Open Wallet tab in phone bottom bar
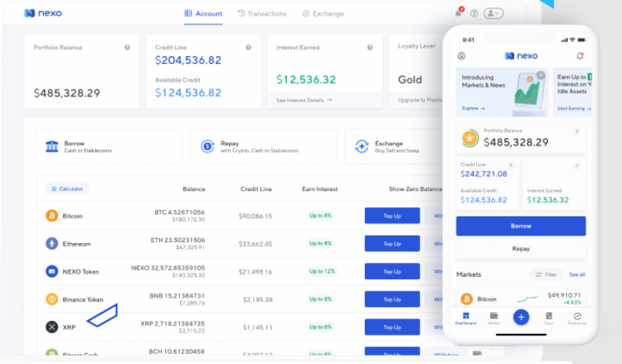Image resolution: width=622 pixels, height=364 pixels. point(493,318)
